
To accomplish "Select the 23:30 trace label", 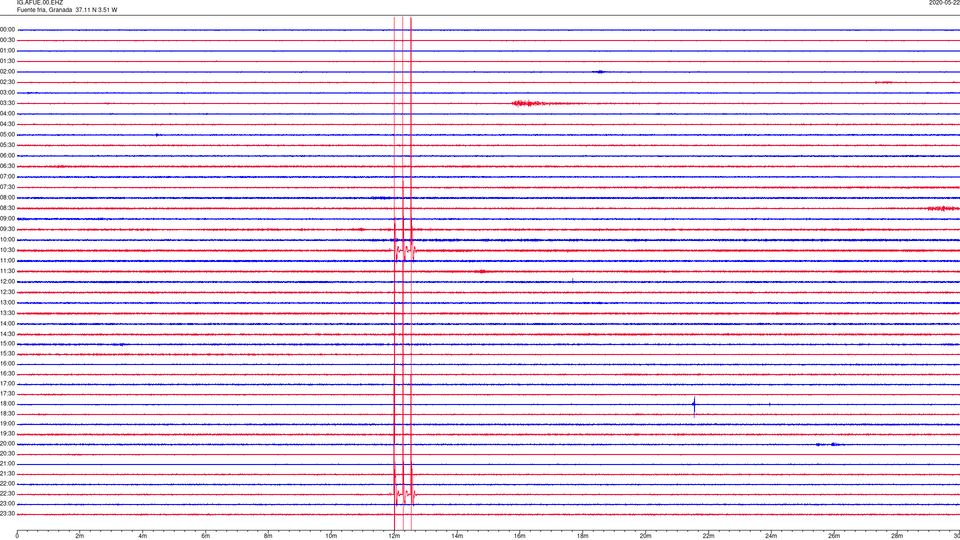I will point(8,514).
